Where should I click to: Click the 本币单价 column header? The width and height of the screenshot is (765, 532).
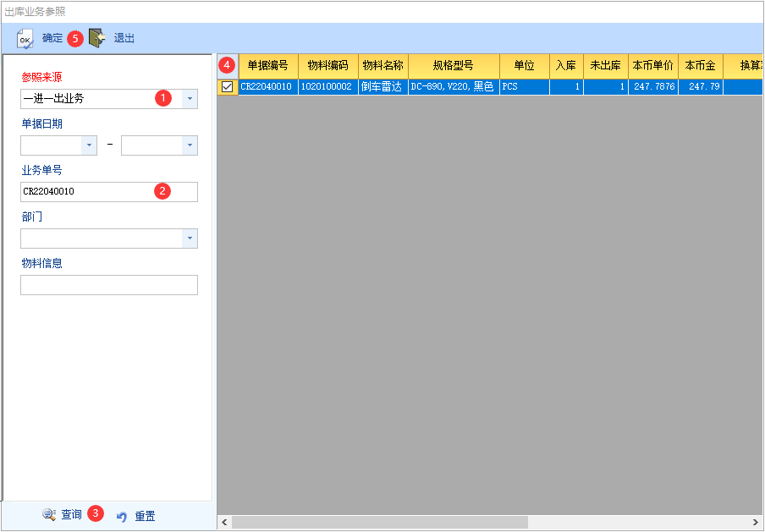(x=652, y=65)
